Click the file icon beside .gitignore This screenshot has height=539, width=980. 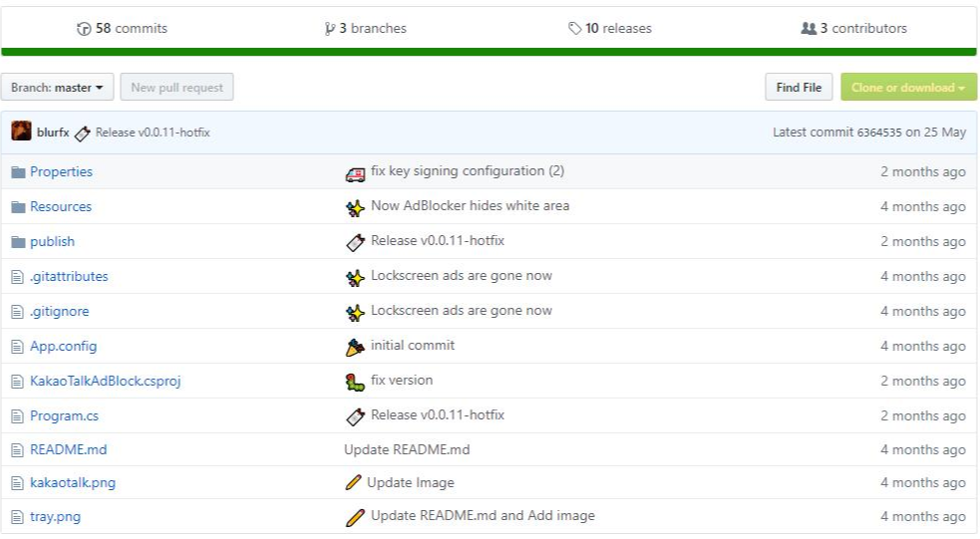tap(18, 312)
